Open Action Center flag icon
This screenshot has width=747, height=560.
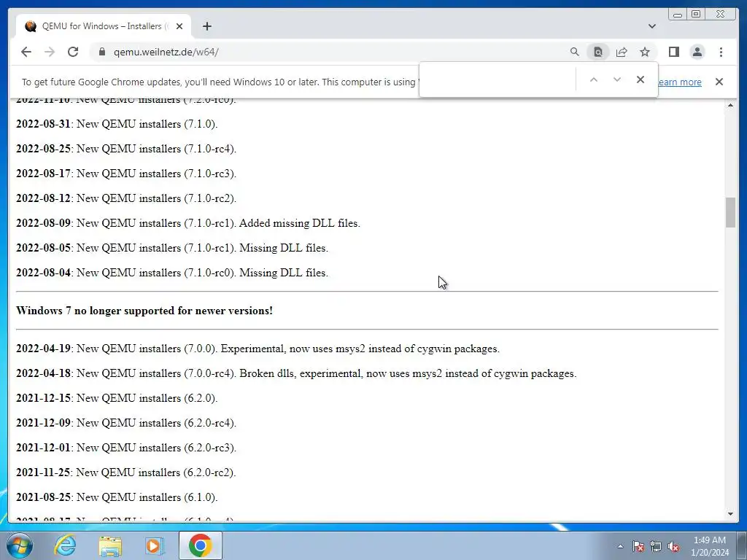tap(638, 546)
